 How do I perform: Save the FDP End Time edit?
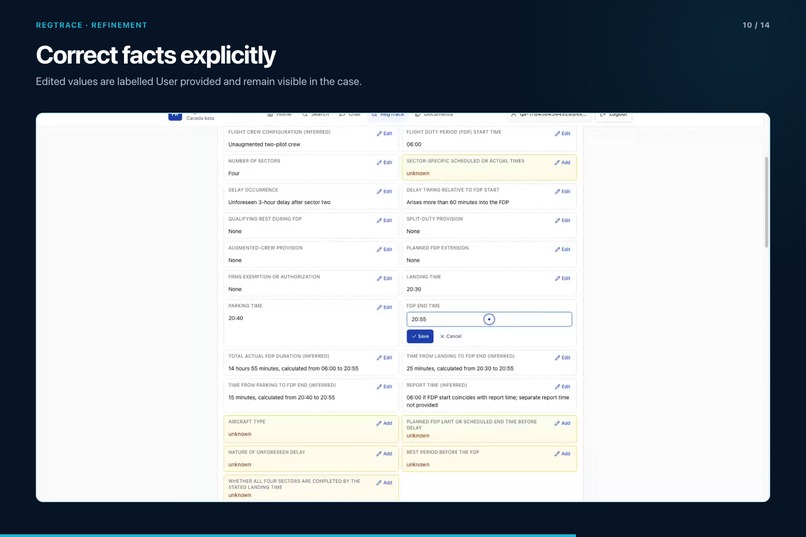click(420, 336)
